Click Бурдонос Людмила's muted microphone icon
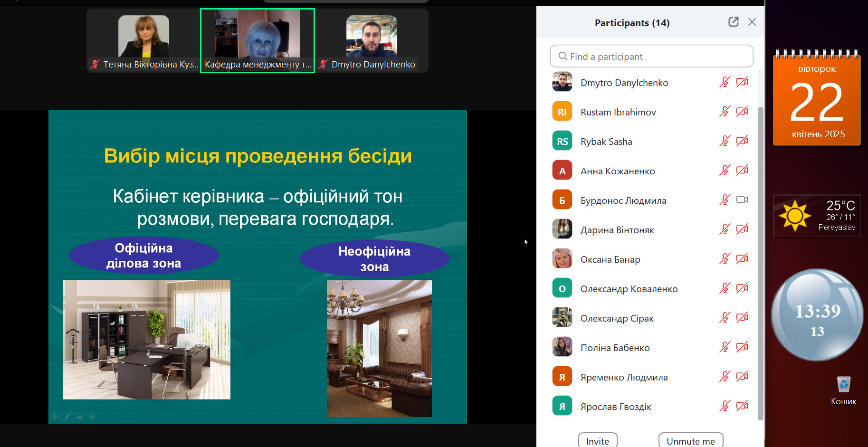868x447 pixels. (725, 200)
